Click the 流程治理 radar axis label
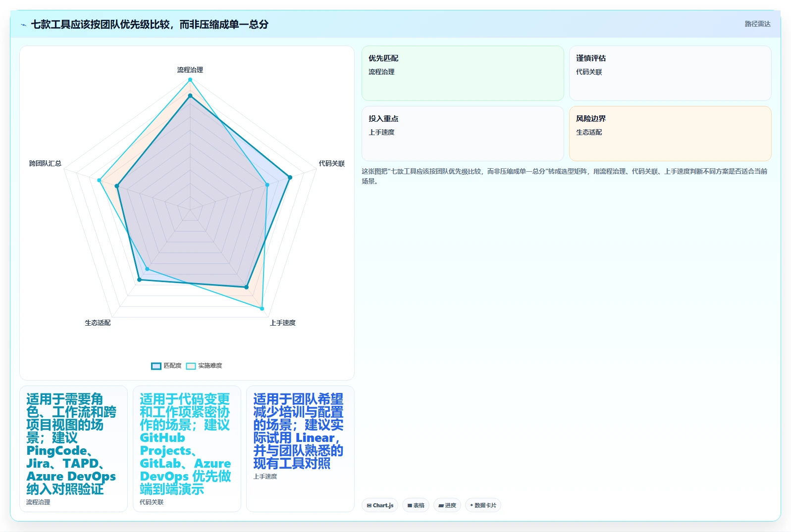The width and height of the screenshot is (791, 532). 190,70
